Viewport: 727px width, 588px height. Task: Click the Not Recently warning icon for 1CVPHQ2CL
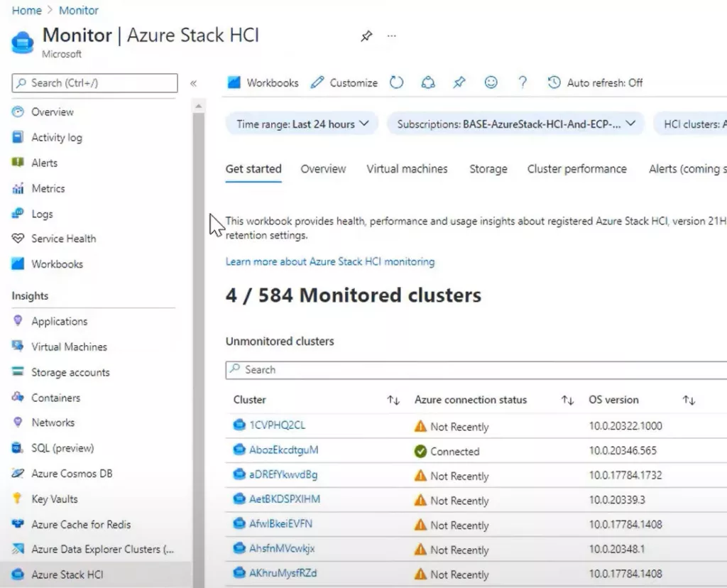pyautogui.click(x=420, y=426)
